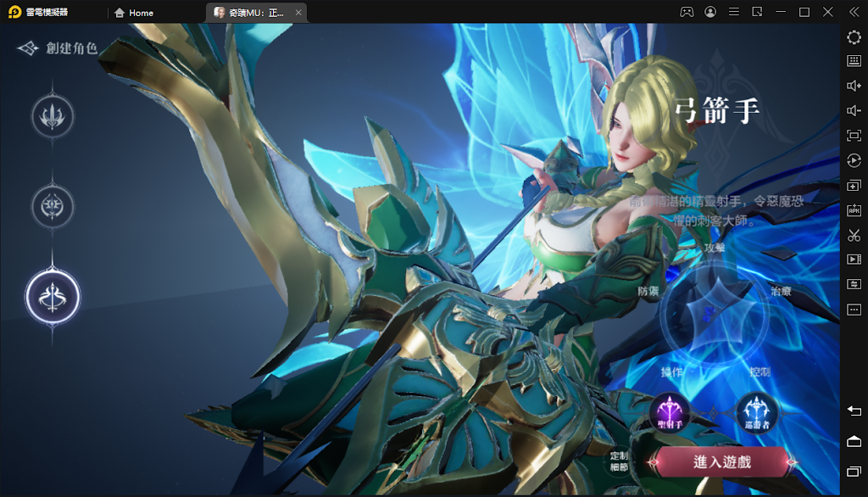This screenshot has width=868, height=497.
Task: Install an APK via sidebar APK icon
Action: click(854, 210)
